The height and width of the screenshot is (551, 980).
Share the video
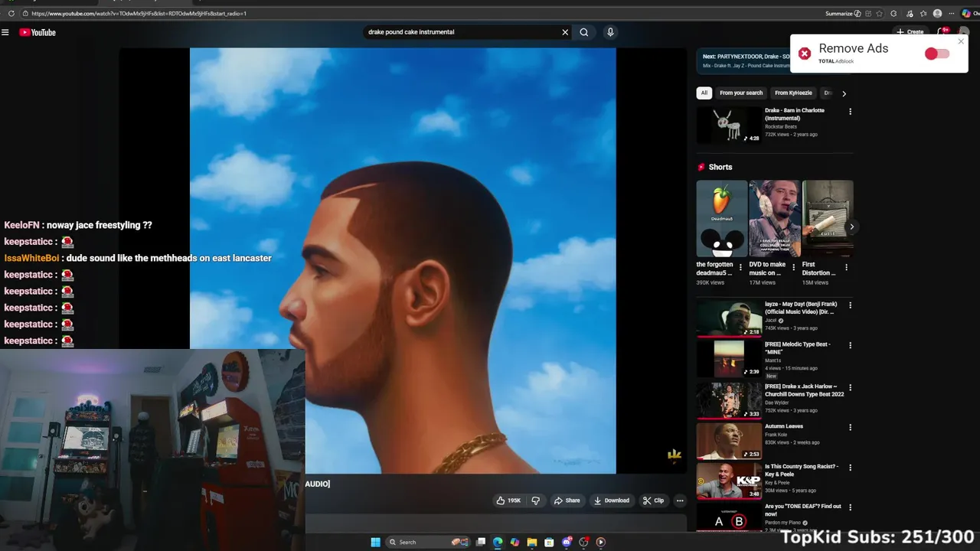[567, 500]
